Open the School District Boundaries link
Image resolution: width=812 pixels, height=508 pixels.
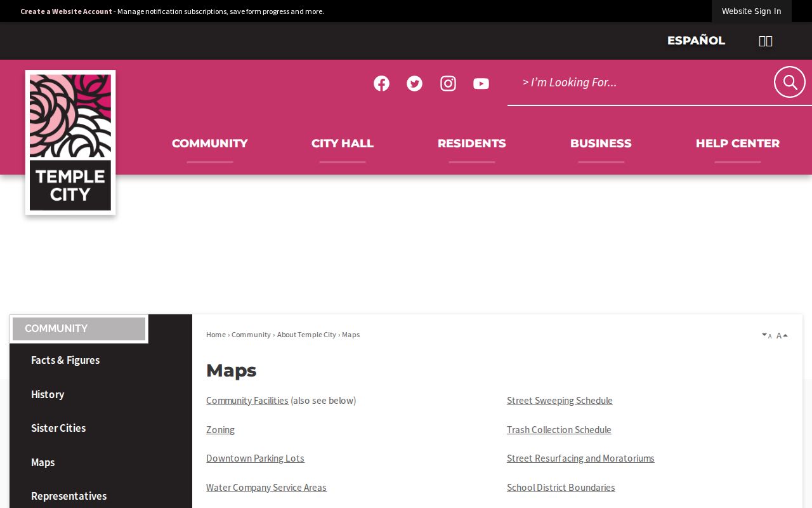click(561, 488)
